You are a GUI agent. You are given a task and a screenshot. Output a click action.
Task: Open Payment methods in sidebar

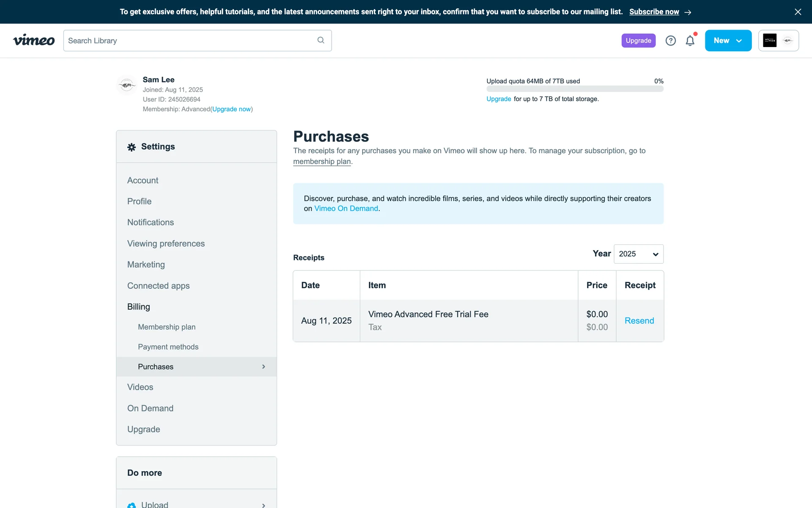(x=168, y=347)
